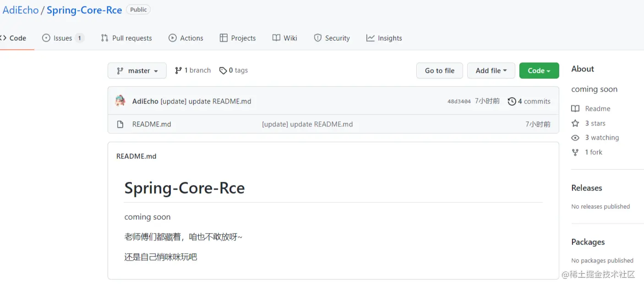The image size is (644, 288).
Task: Open the AdiEcho owner profile link
Action: [x=21, y=10]
